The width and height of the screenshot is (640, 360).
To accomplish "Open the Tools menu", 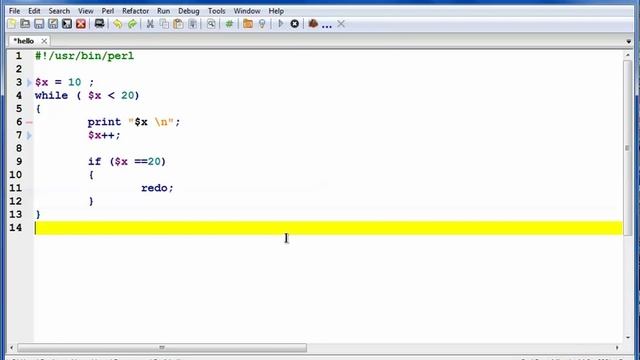I will click(216, 11).
